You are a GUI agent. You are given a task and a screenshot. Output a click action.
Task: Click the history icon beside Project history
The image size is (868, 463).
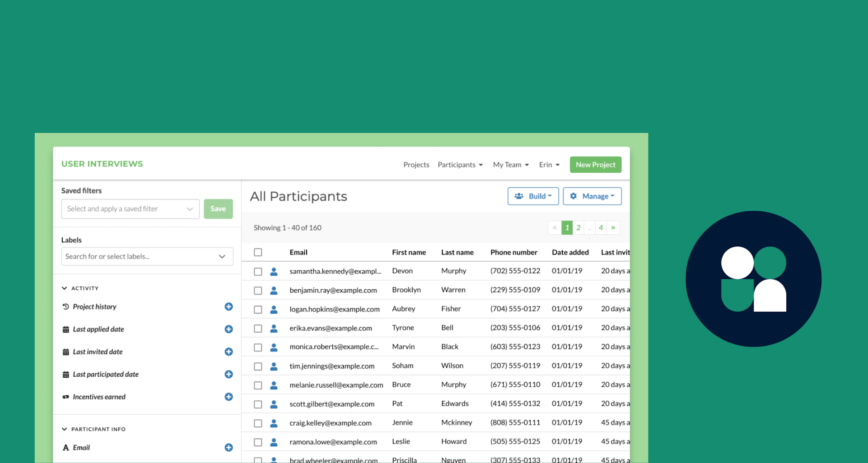click(66, 306)
